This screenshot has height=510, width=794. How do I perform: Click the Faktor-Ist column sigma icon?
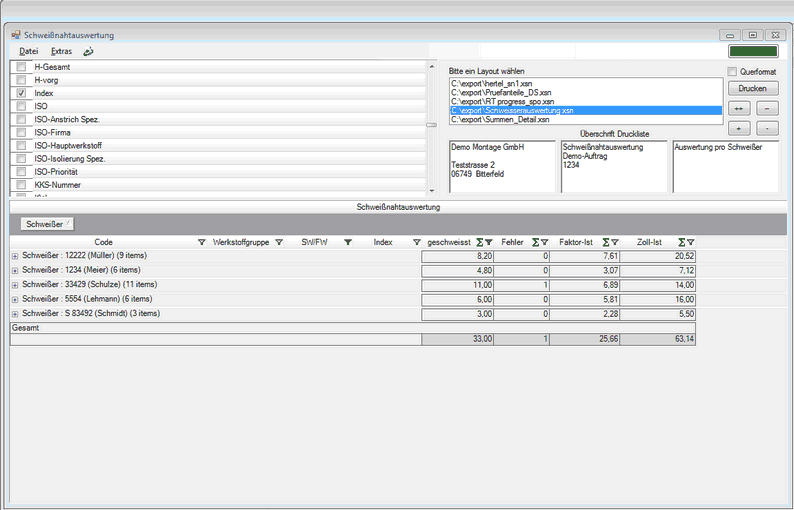[x=606, y=242]
